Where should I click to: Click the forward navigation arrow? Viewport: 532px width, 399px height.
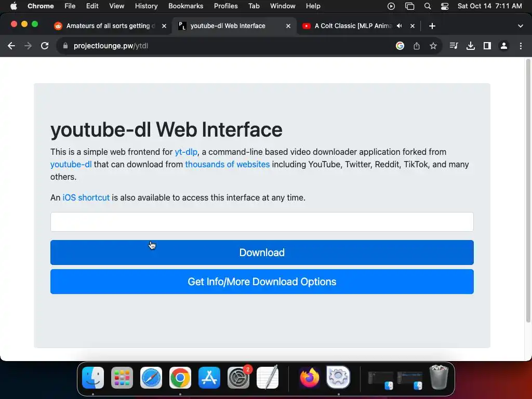pyautogui.click(x=28, y=46)
